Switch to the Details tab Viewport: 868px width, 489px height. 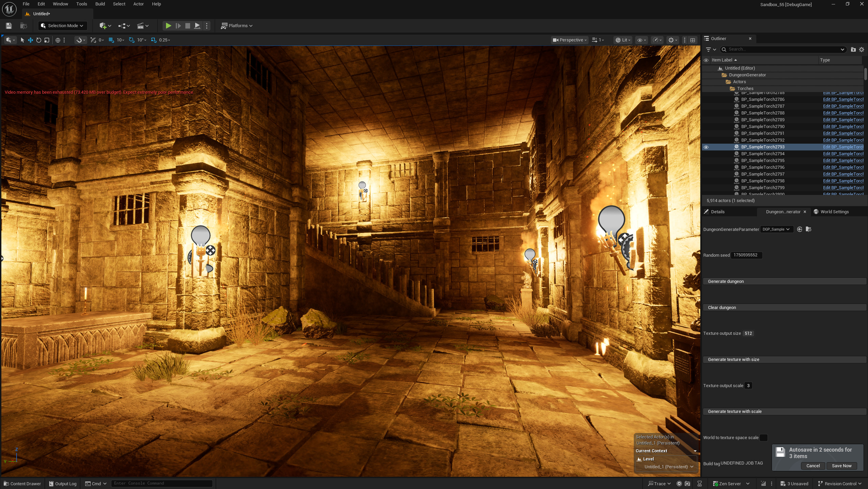coord(717,212)
